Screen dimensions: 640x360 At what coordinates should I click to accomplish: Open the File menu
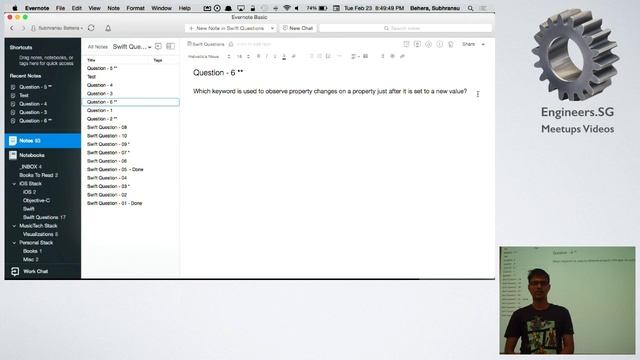(x=60, y=8)
